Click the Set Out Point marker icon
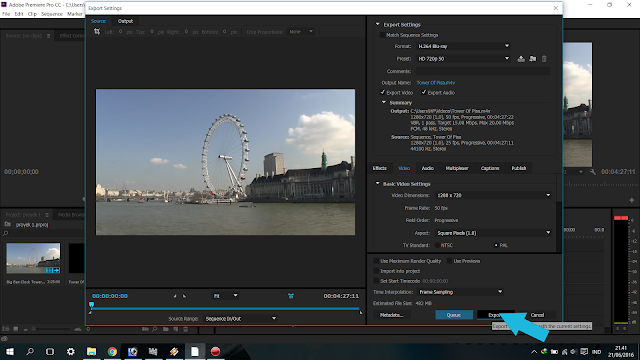 [184, 296]
